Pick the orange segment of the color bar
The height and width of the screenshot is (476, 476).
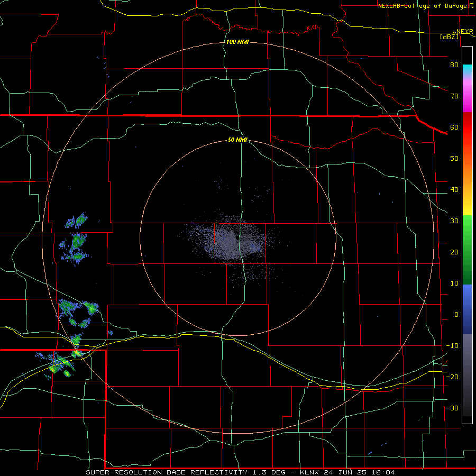pyautogui.click(x=467, y=173)
